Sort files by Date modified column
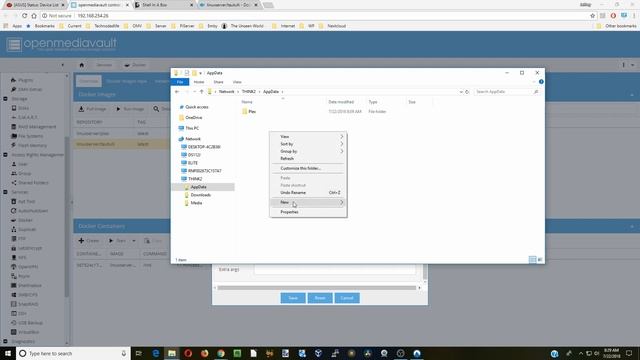 click(341, 102)
